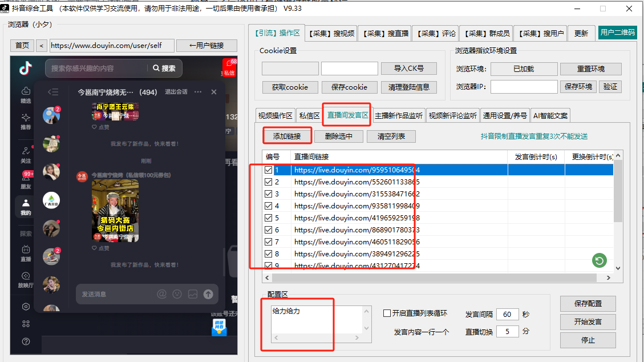Click the '<' back button beside 首页
The image size is (644, 362).
coord(42,46)
